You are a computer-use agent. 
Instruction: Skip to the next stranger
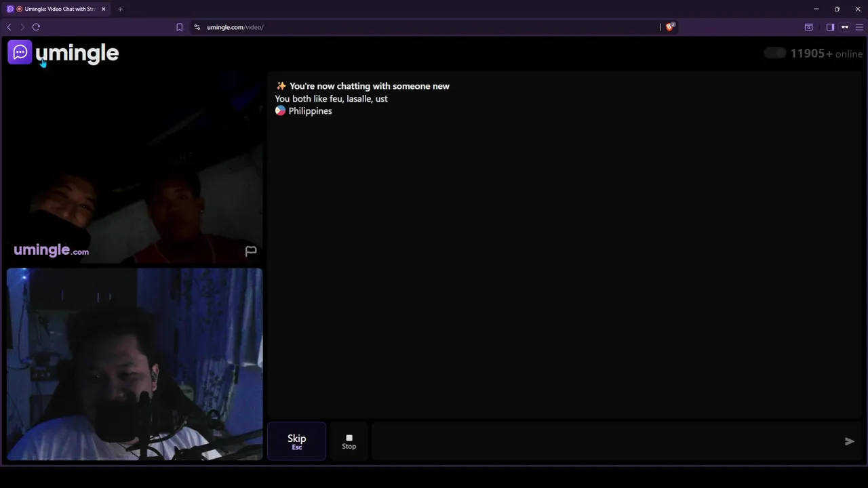point(296,441)
